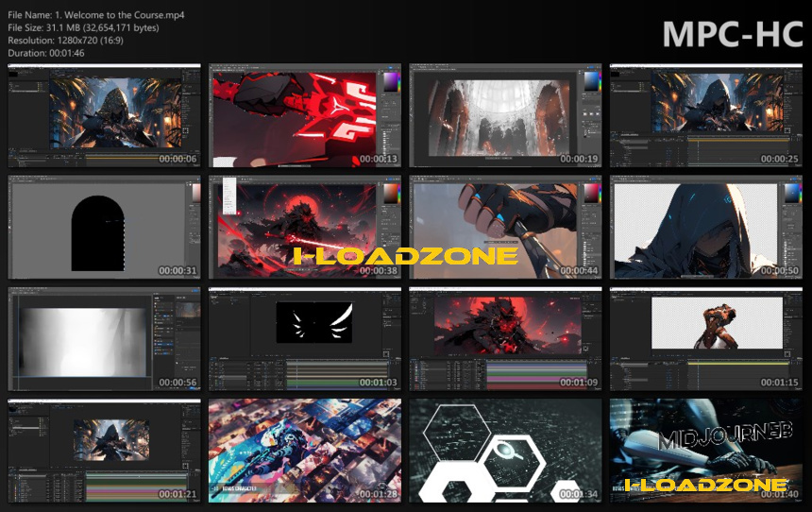This screenshot has height=512, width=812.
Task: Open the thumbnail stamped 00:01:21
Action: pyautogui.click(x=104, y=451)
